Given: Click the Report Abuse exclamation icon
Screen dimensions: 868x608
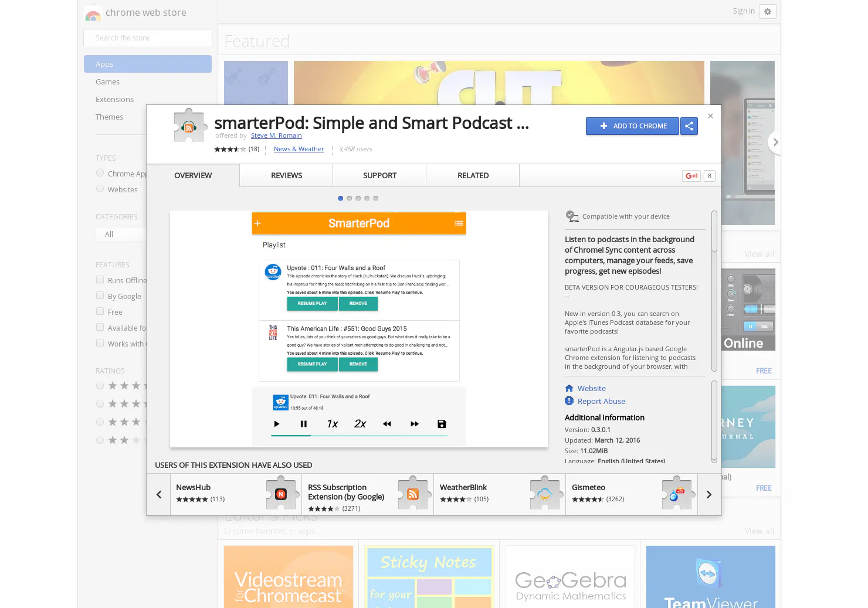Looking at the screenshot, I should [569, 401].
